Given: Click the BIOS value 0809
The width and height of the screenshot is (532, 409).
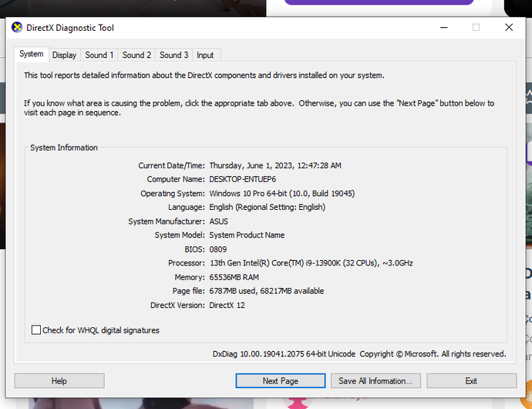Looking at the screenshot, I should (x=218, y=250).
